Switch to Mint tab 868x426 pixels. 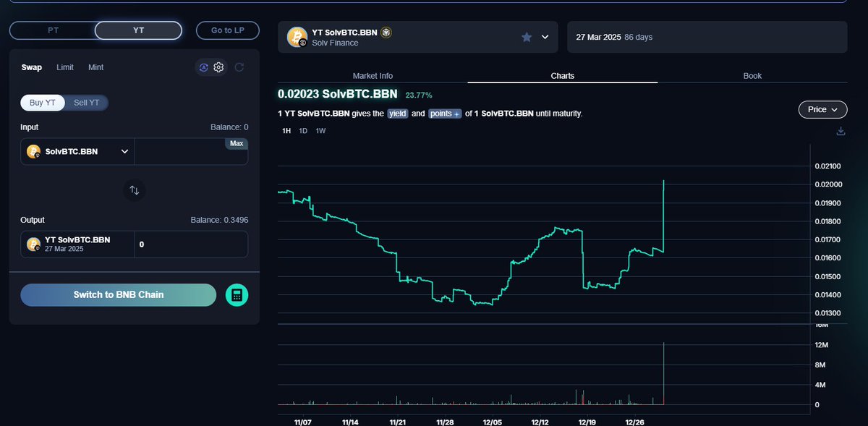[x=95, y=67]
